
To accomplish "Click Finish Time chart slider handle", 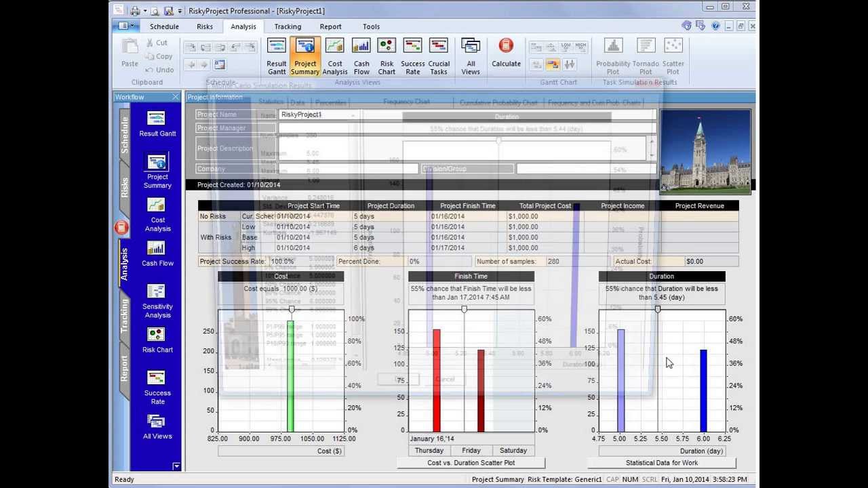I will pyautogui.click(x=465, y=309).
